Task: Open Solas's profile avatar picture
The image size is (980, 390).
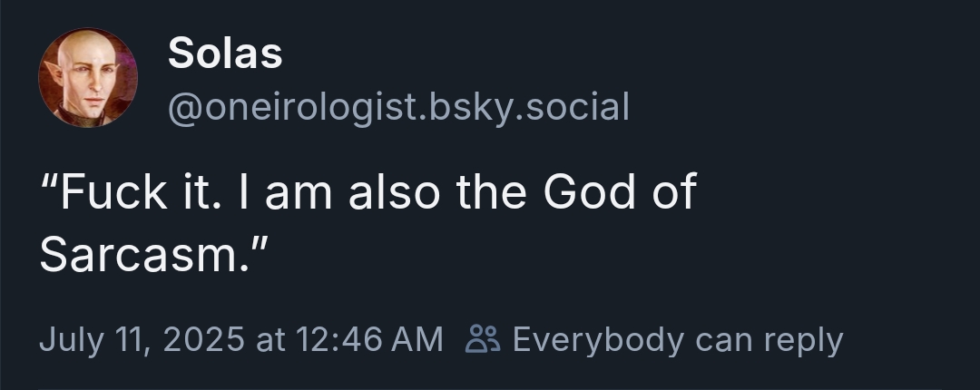Action: pos(88,77)
